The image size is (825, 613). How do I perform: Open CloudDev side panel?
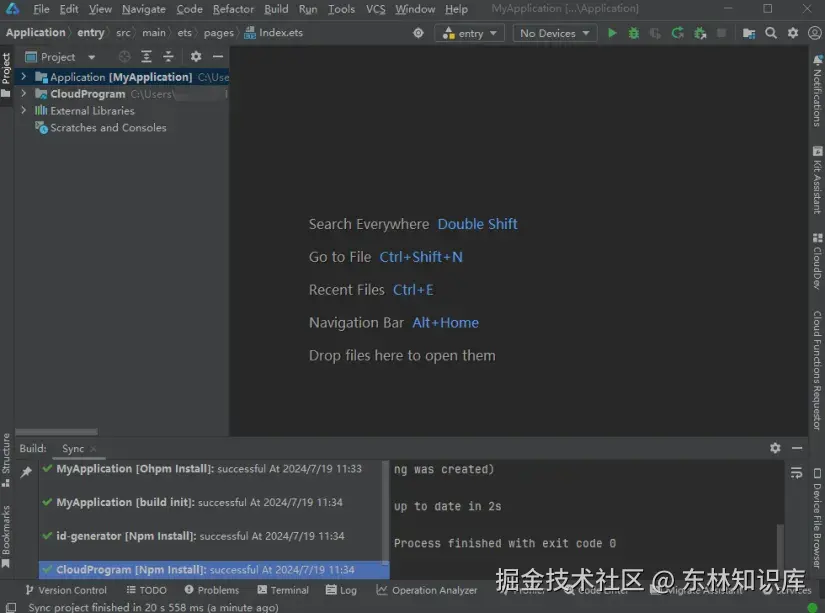click(817, 262)
